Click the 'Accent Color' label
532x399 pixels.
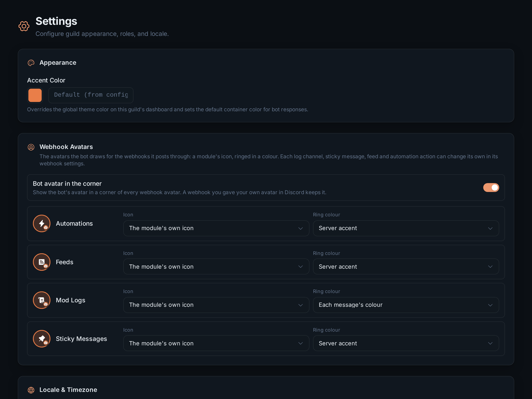pyautogui.click(x=46, y=80)
